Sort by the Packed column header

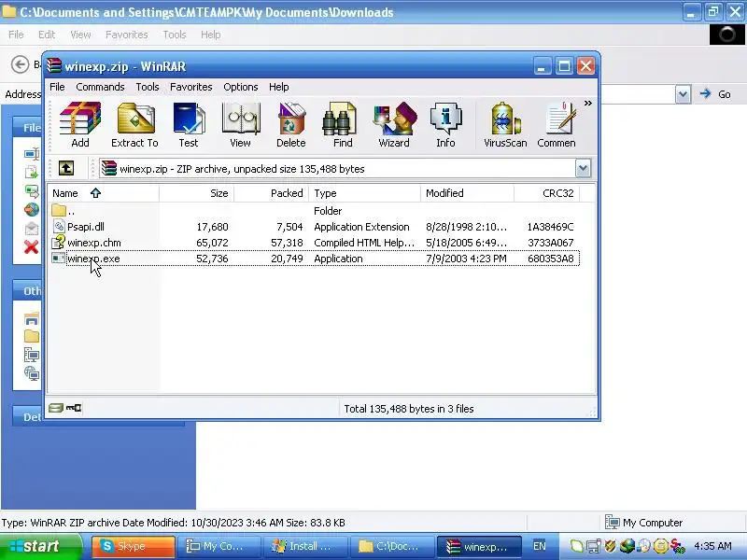271,193
